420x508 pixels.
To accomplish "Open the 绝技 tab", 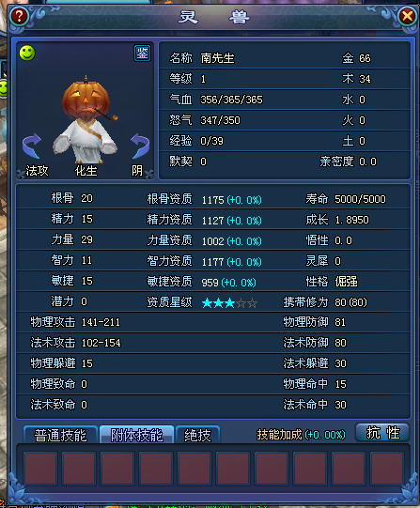I will tap(197, 435).
